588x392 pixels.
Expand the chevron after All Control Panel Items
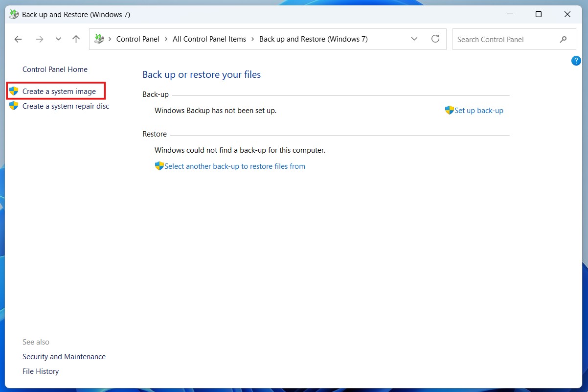[x=253, y=39]
